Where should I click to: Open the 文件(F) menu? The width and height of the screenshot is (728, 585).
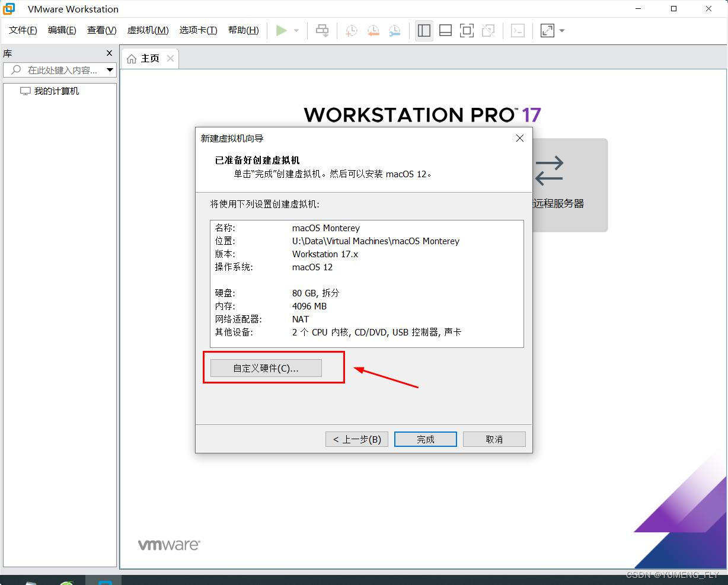coord(23,30)
